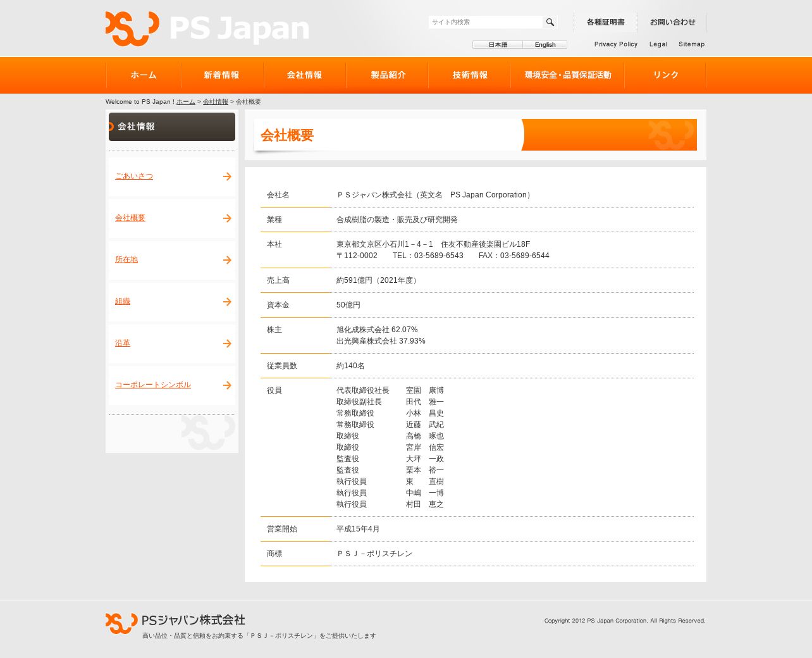Click headquarters address line 東京都文京区小石川

pos(433,244)
